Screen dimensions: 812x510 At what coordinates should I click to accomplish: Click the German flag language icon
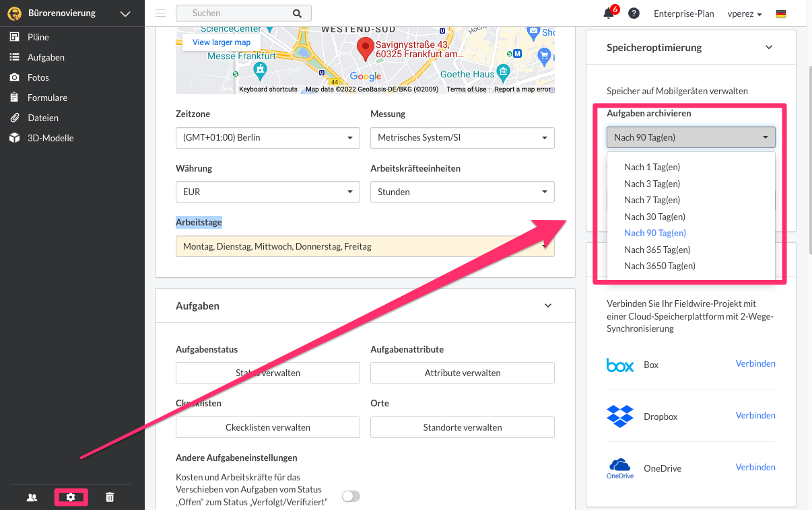pyautogui.click(x=781, y=13)
